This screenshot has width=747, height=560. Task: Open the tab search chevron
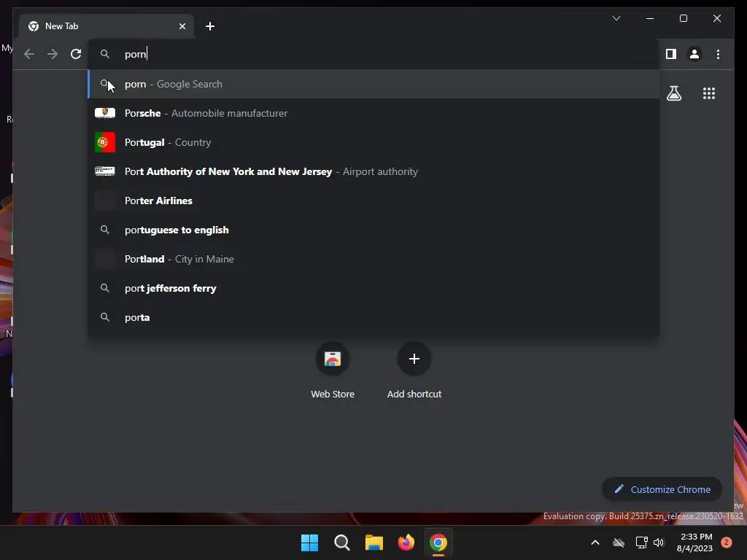616,18
